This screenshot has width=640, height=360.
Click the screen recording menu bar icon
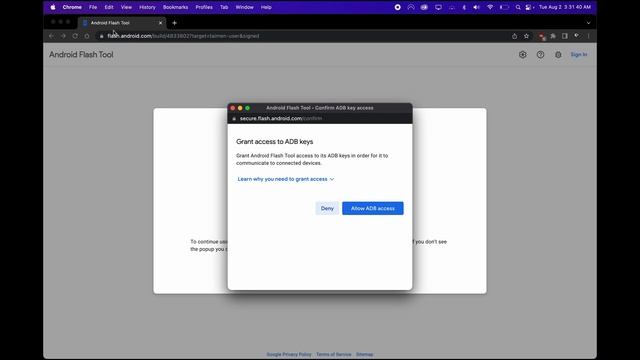click(398, 7)
